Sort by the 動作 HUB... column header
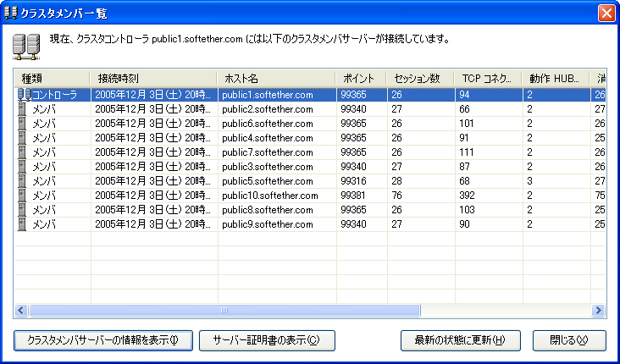This screenshot has height=364, width=620. pyautogui.click(x=556, y=79)
